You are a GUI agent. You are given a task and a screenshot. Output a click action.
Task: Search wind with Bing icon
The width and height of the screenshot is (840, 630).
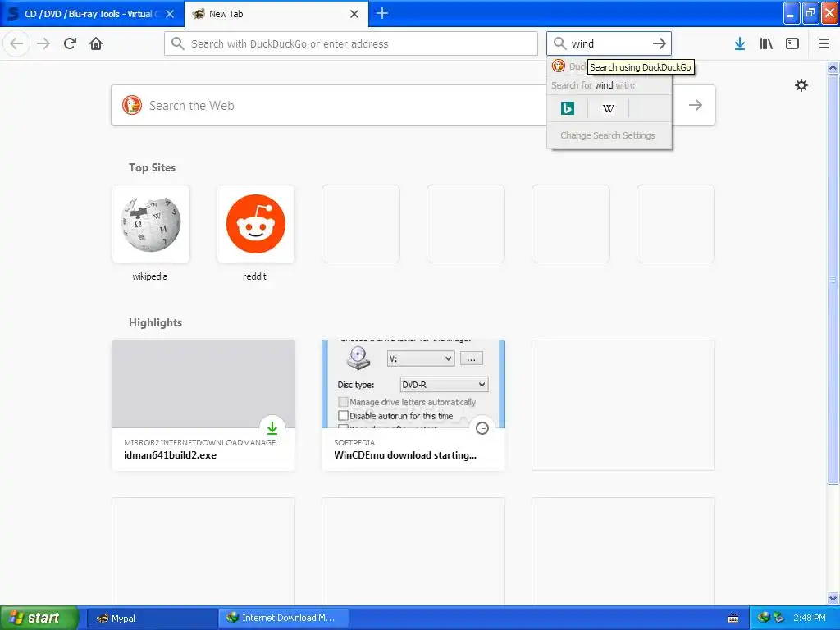click(568, 108)
